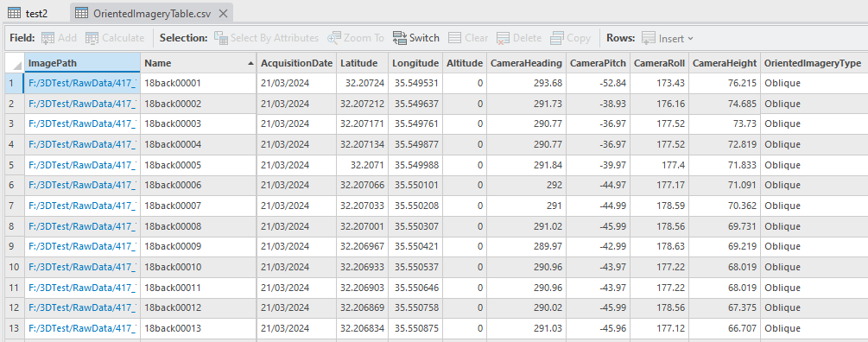Click CameraHeading value 289.97
This screenshot has height=342, width=868.
click(x=526, y=246)
